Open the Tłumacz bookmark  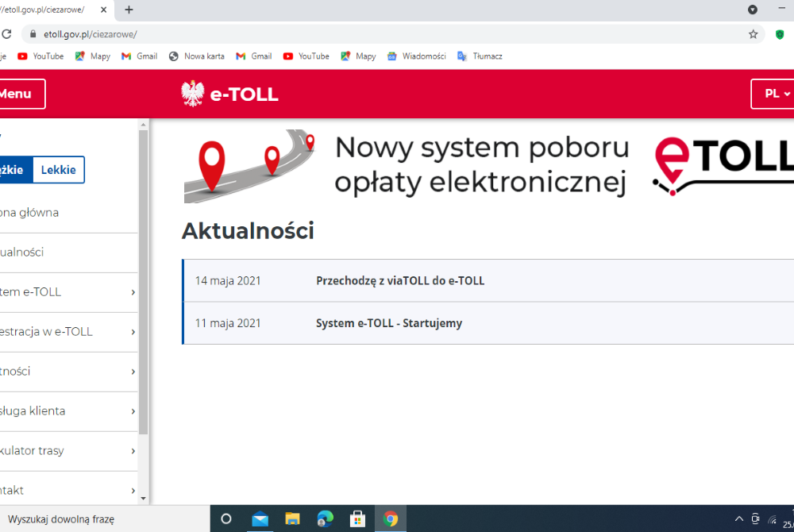[x=480, y=56]
